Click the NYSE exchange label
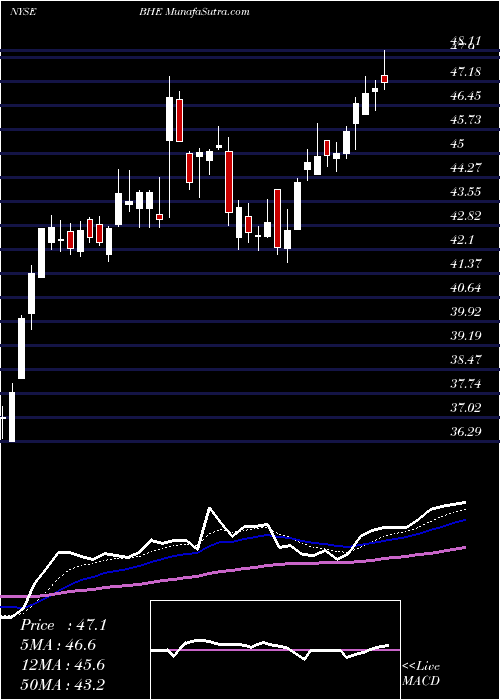 click(22, 12)
